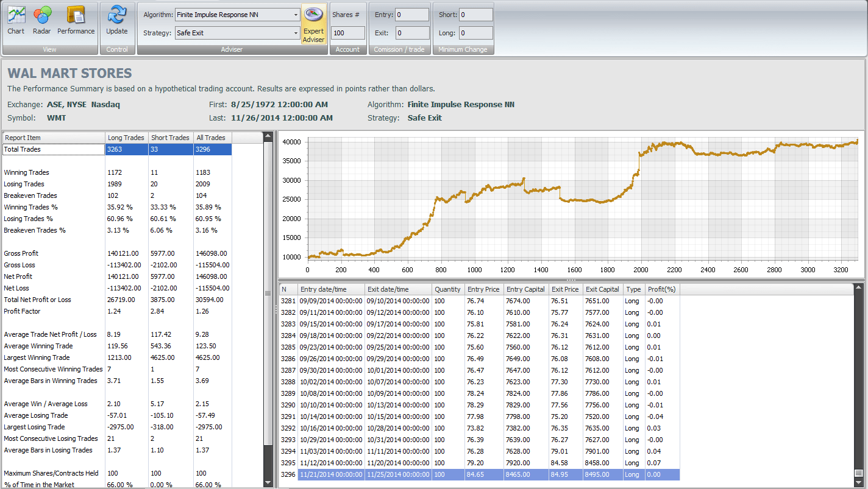Screen dimensions: 868x489
Task: Select the Average Losing Trade row
Action: coord(117,415)
